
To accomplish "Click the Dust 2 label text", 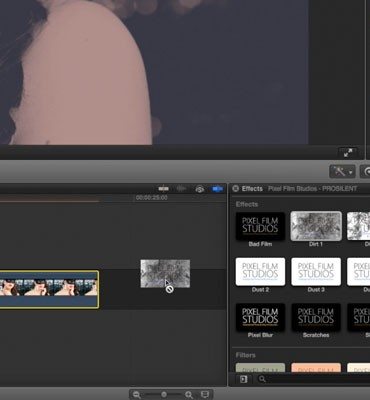I will [x=260, y=290].
